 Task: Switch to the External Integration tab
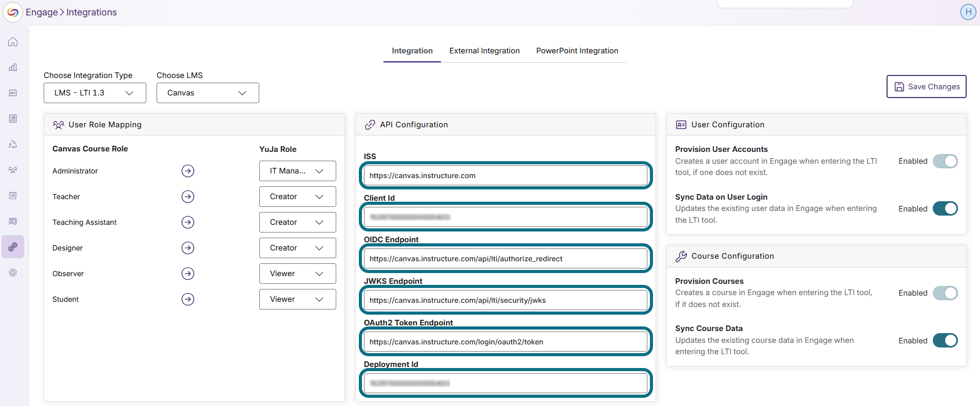coord(485,51)
